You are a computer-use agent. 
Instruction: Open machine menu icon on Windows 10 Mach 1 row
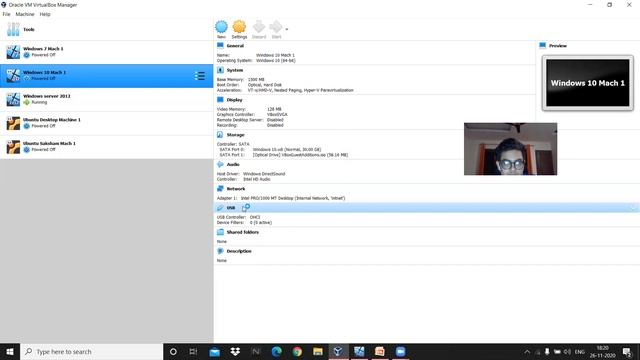tap(200, 76)
